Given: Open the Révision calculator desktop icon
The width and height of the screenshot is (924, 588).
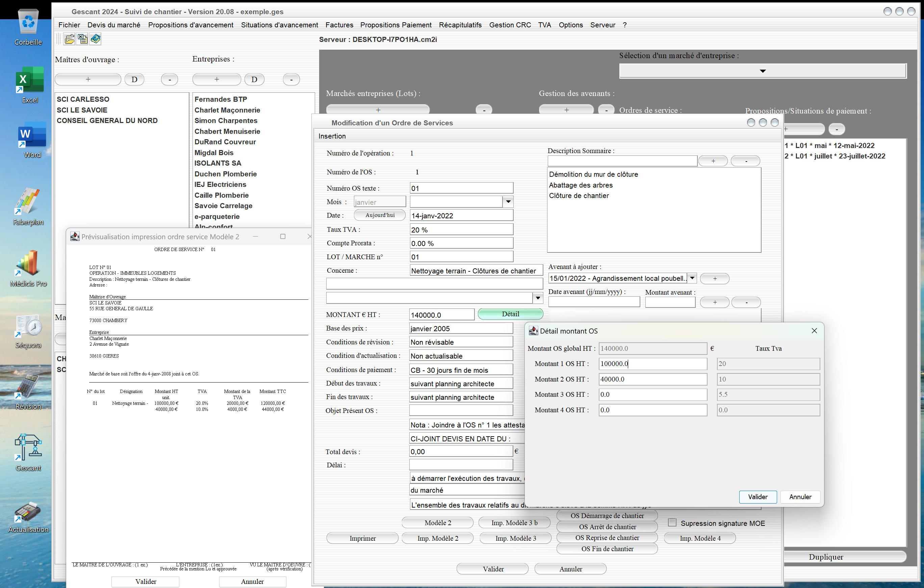Looking at the screenshot, I should click(x=28, y=392).
